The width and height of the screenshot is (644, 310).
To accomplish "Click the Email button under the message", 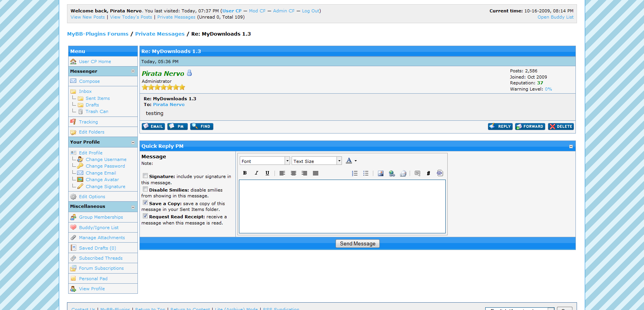I will (x=153, y=127).
